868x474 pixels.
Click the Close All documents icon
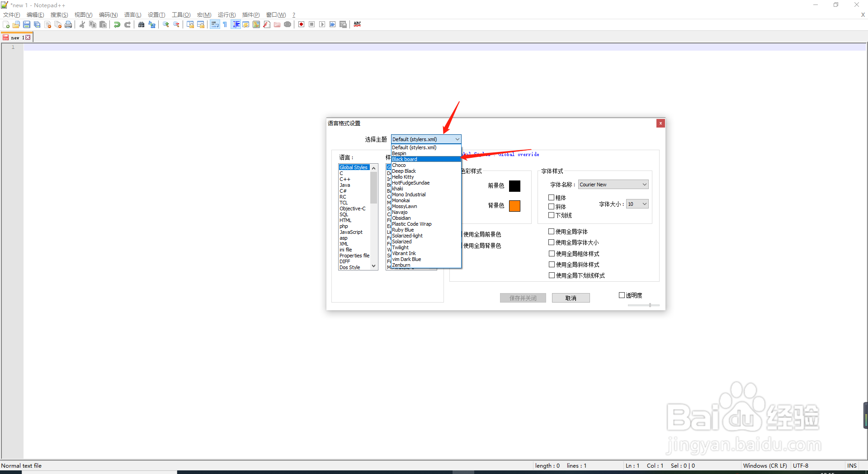click(x=58, y=24)
